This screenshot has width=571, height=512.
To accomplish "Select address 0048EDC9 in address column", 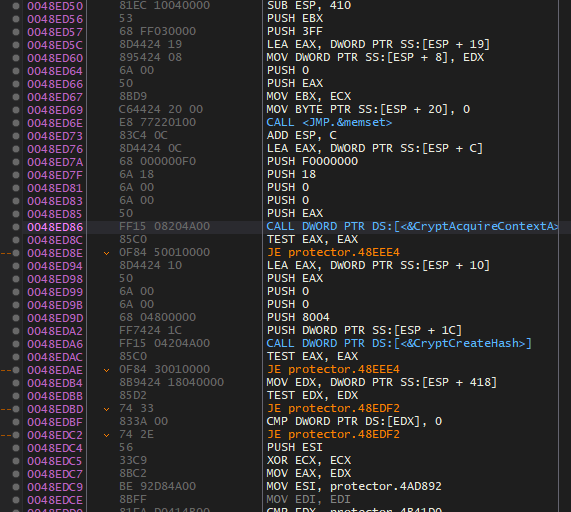I will (55, 487).
